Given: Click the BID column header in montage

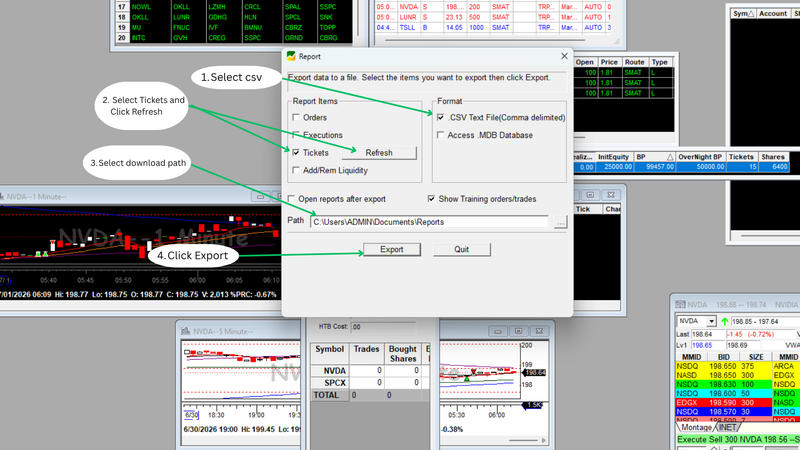Looking at the screenshot, I should 723,357.
